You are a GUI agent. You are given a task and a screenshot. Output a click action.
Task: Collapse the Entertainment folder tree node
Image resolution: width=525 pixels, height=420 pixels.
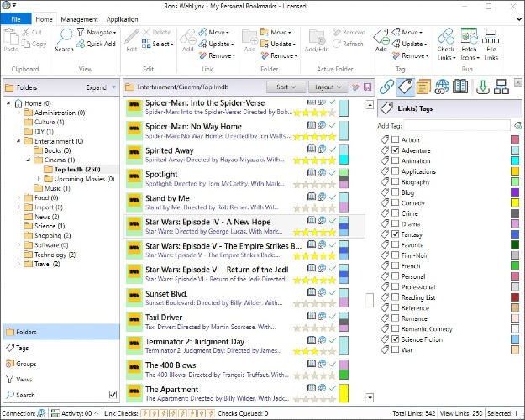18,141
